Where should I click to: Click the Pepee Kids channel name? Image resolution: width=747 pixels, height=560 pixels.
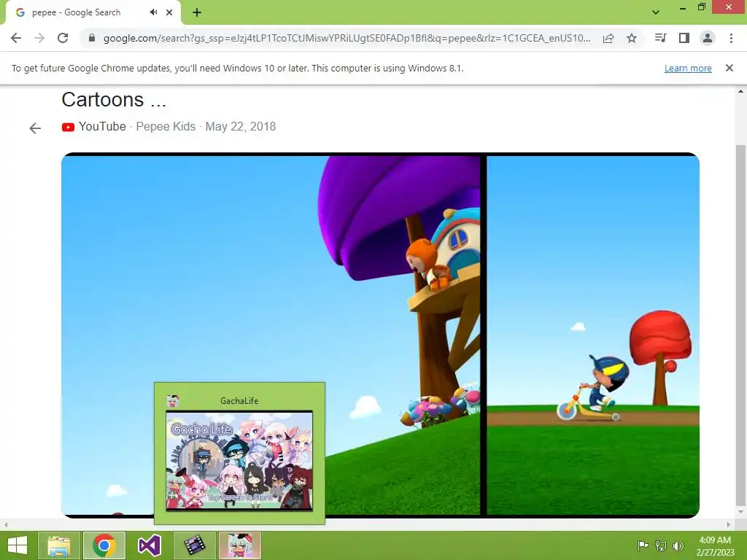tap(166, 127)
